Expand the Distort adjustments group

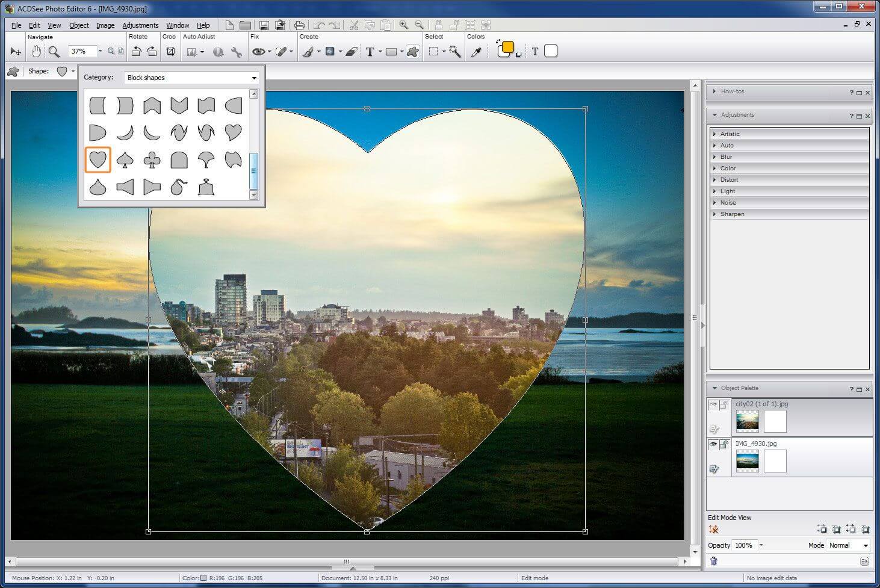790,179
